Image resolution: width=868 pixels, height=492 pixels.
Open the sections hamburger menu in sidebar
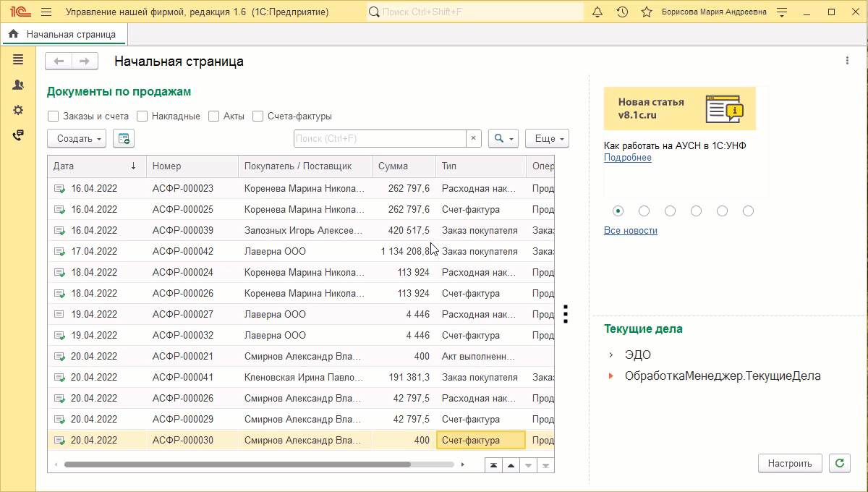[x=18, y=60]
